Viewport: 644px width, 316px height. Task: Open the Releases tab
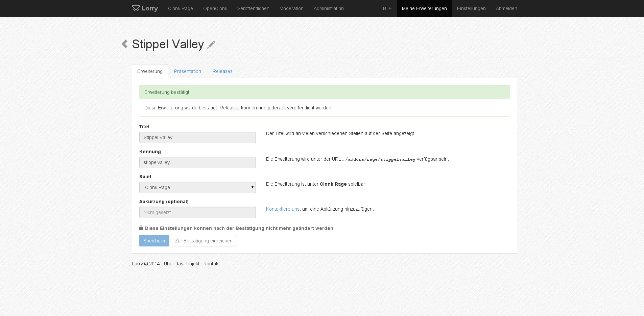(x=222, y=71)
